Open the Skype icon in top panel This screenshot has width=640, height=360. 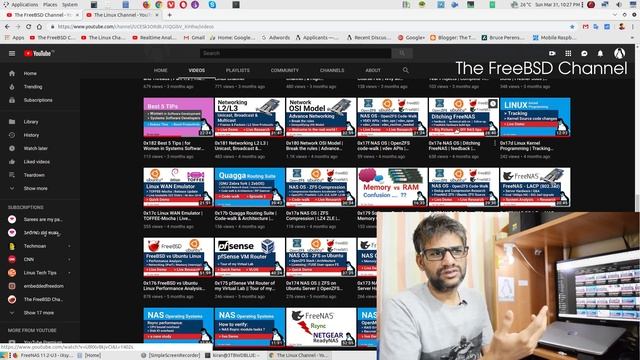[212, 4]
